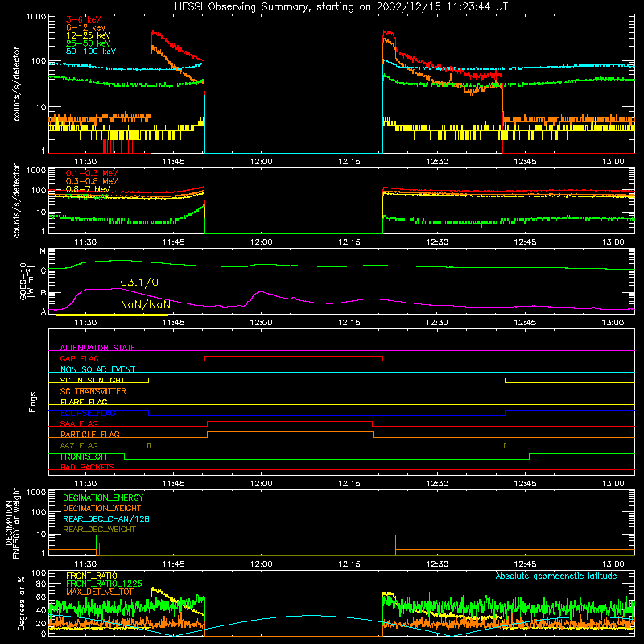Click the 25-50 keV legend entry
Viewport: 644px width, 644px height.
[89, 43]
